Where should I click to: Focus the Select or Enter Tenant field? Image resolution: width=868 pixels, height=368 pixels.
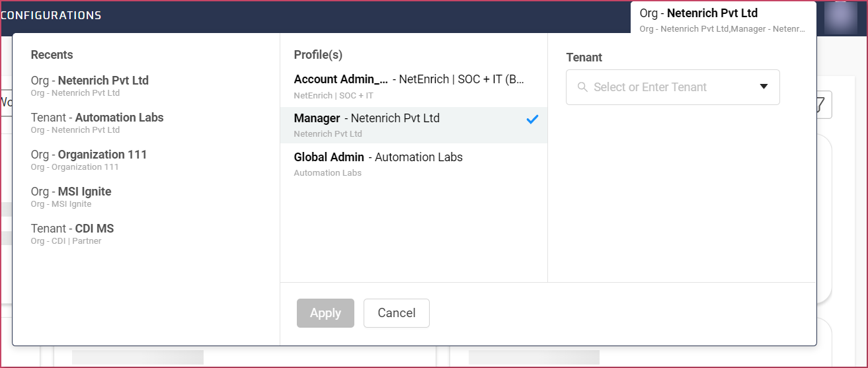point(672,87)
